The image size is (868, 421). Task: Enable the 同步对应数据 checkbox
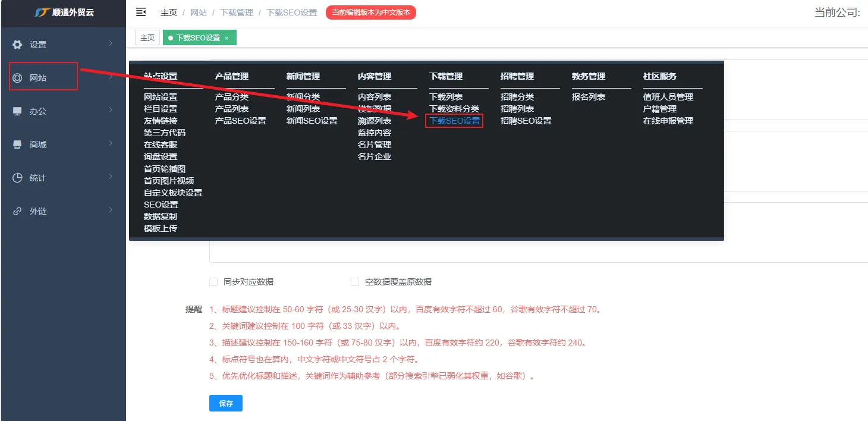click(x=213, y=282)
